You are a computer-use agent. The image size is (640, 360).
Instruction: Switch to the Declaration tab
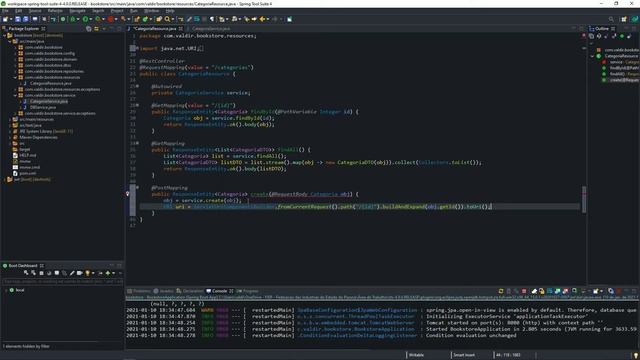pos(190,291)
